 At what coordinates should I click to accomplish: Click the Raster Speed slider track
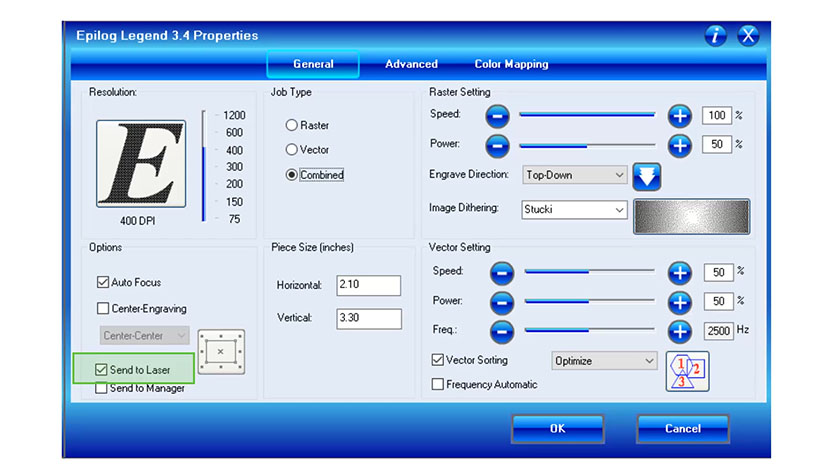586,116
